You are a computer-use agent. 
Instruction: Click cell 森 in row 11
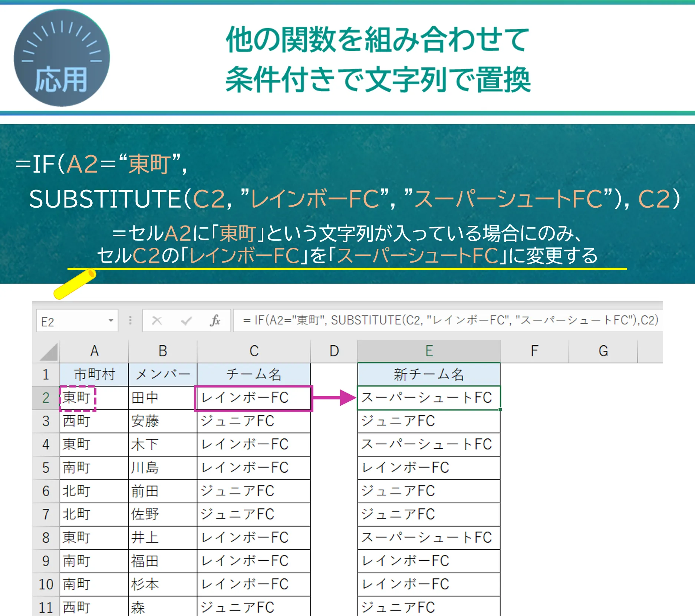tap(163, 607)
